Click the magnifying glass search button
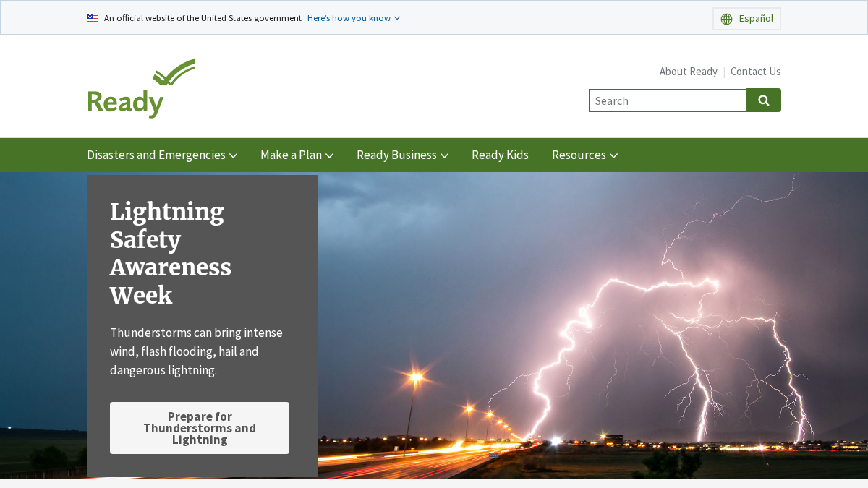 764,100
